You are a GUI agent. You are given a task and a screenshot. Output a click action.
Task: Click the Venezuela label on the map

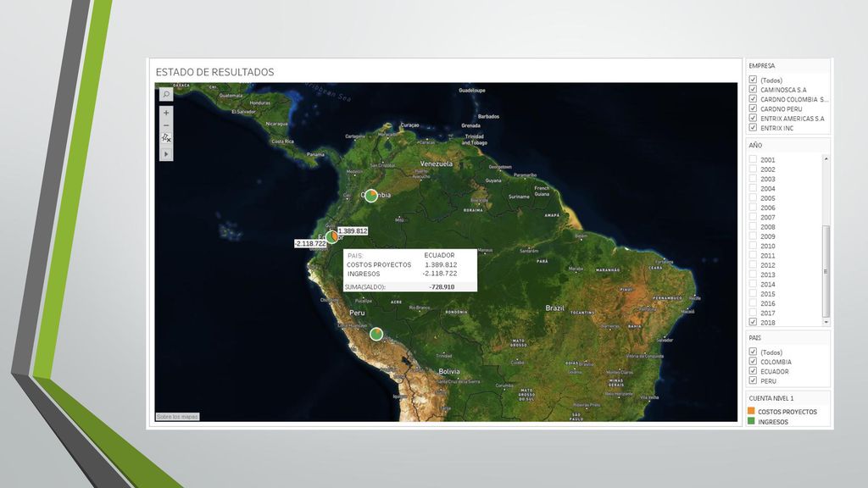click(x=437, y=164)
